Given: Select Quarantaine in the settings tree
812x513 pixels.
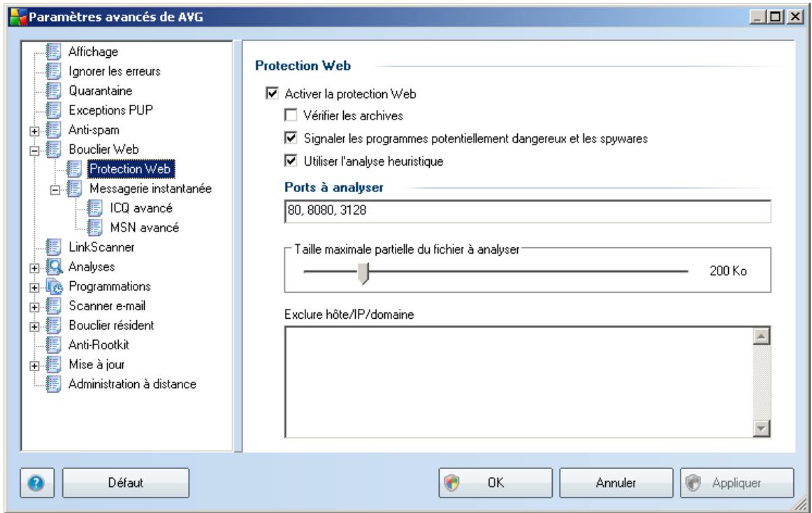Looking at the screenshot, I should point(101,91).
